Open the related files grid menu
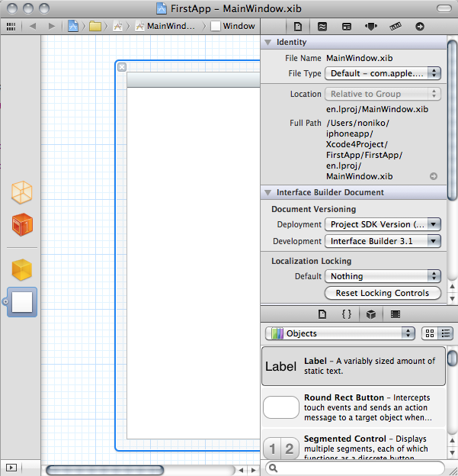 [x=11, y=27]
